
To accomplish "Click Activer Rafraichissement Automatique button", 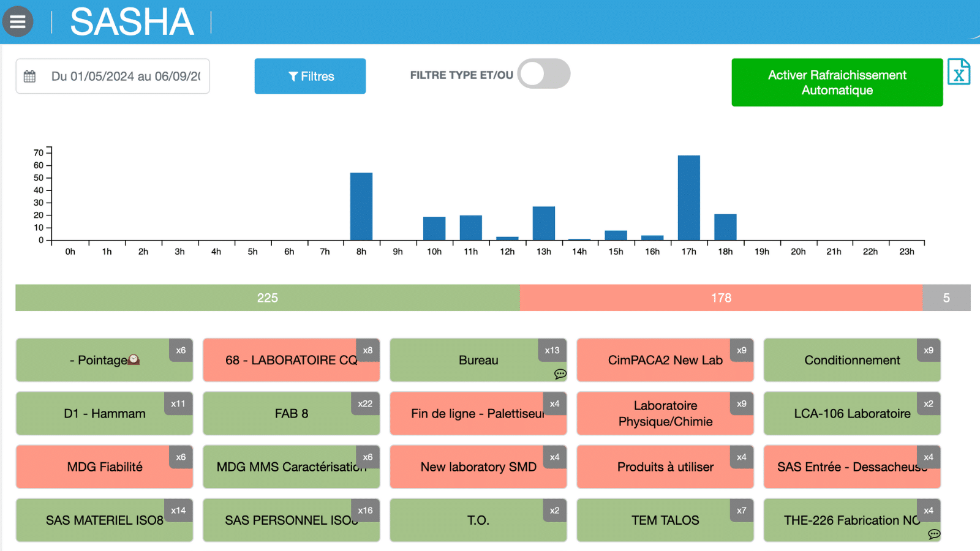I will tap(837, 83).
